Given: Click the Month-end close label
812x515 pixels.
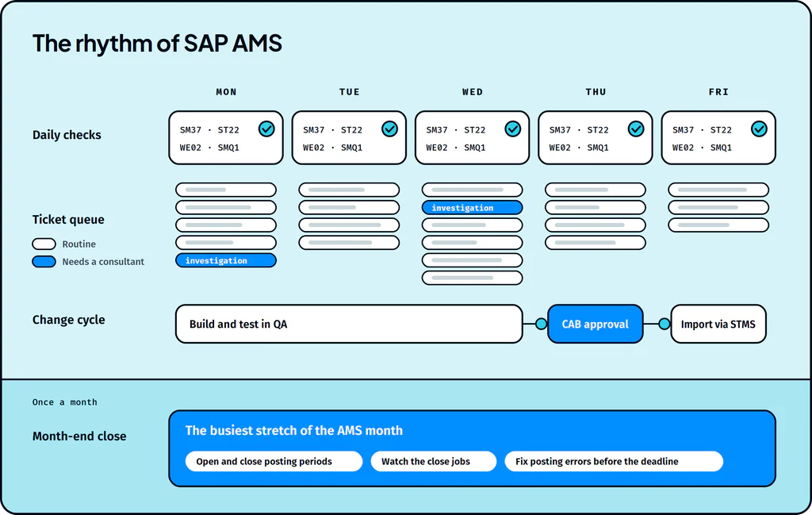Looking at the screenshot, I should coord(79,436).
